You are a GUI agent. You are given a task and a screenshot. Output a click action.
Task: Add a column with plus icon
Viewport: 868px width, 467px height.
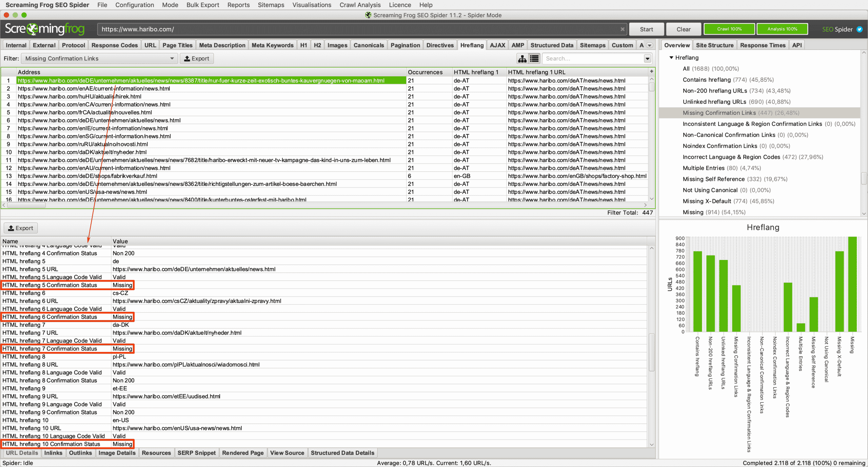click(651, 72)
